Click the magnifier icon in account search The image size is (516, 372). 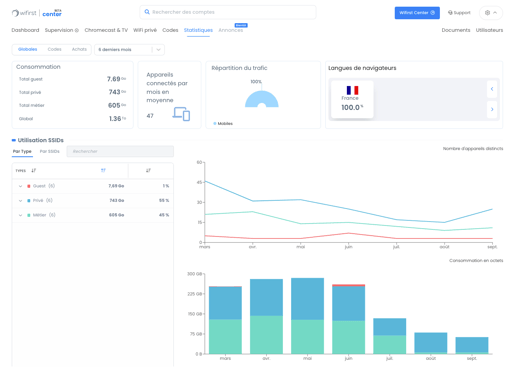click(x=147, y=12)
